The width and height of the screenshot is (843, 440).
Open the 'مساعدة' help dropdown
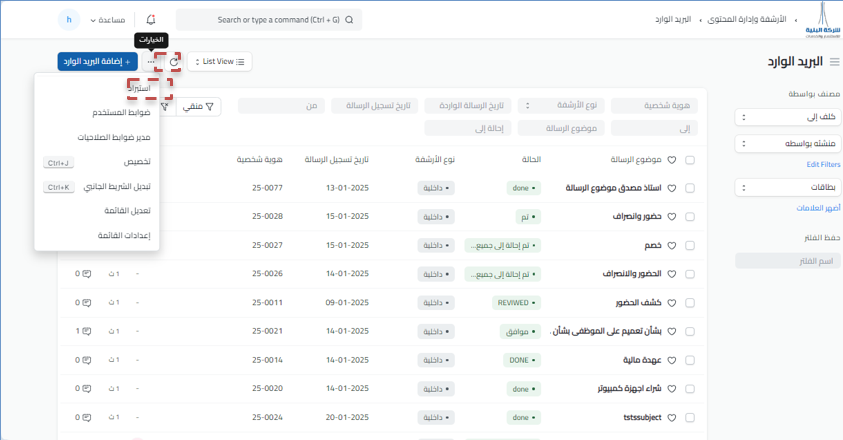click(x=108, y=20)
